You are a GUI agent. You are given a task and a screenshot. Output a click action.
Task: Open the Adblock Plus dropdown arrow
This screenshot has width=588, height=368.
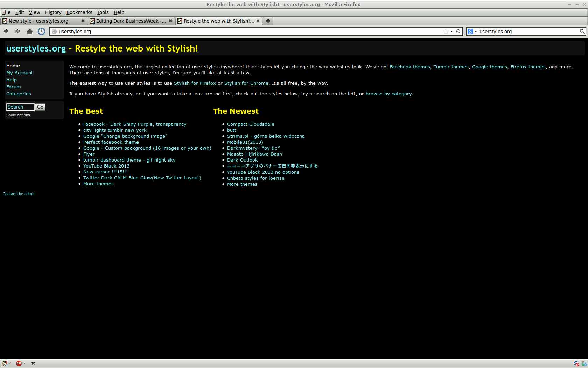(x=24, y=363)
